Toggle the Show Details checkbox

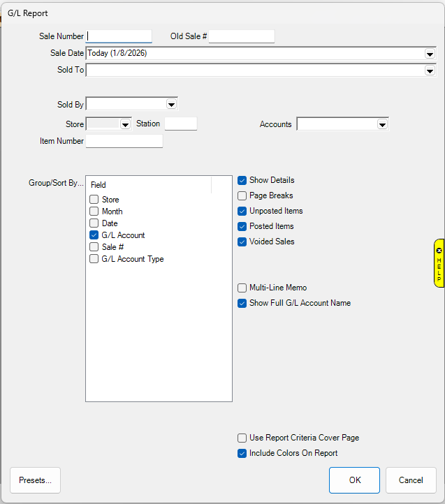coord(242,180)
